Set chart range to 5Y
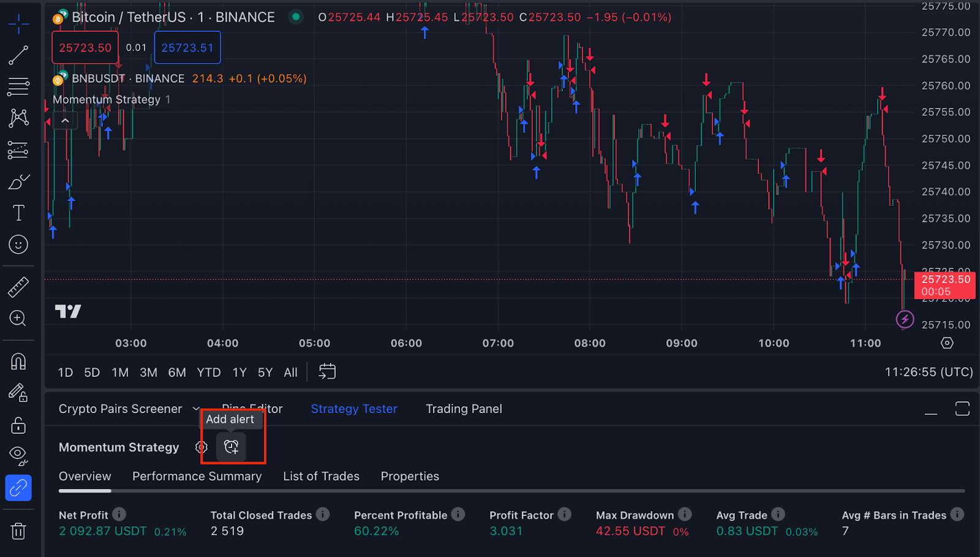This screenshot has width=980, height=557. (x=265, y=373)
